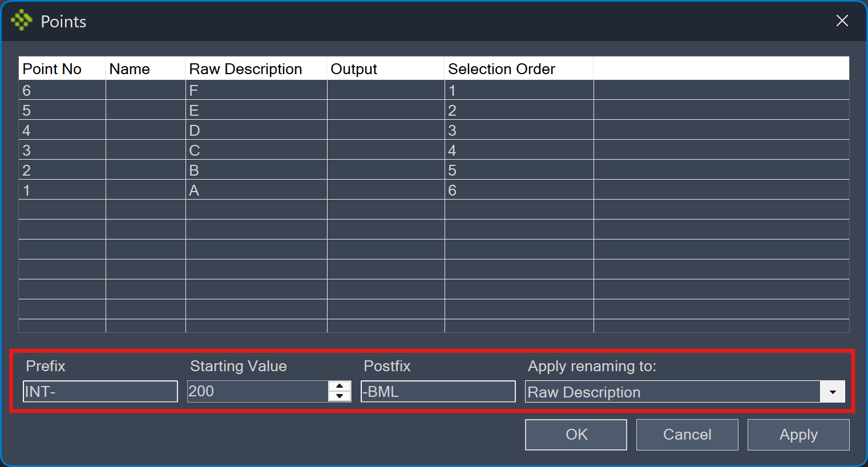Click Raw Description cell E

(256, 110)
